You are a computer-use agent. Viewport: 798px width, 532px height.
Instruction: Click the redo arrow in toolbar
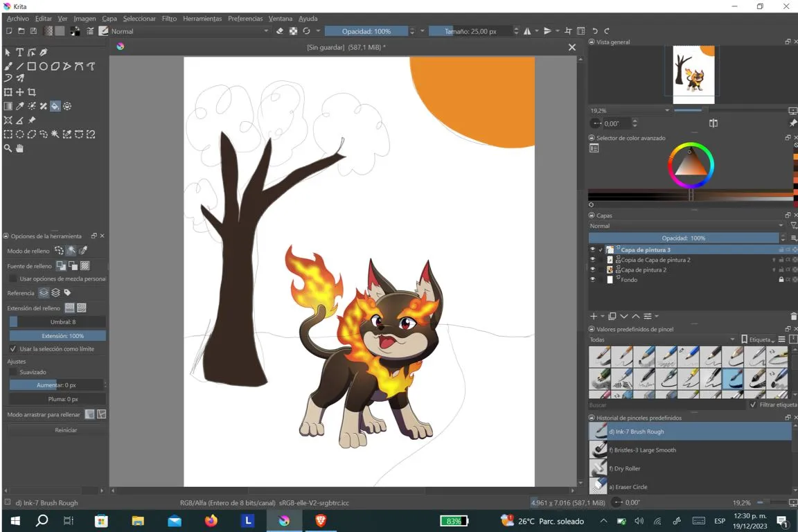(607, 31)
